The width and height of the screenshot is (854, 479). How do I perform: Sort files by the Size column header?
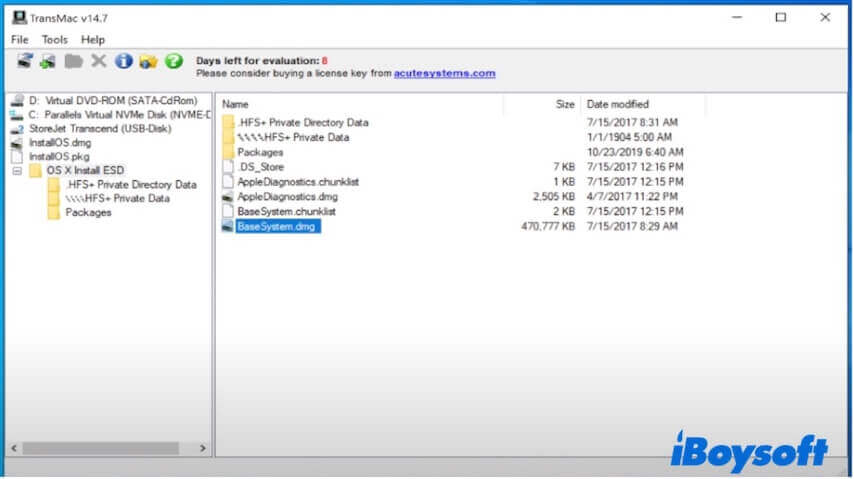click(565, 104)
